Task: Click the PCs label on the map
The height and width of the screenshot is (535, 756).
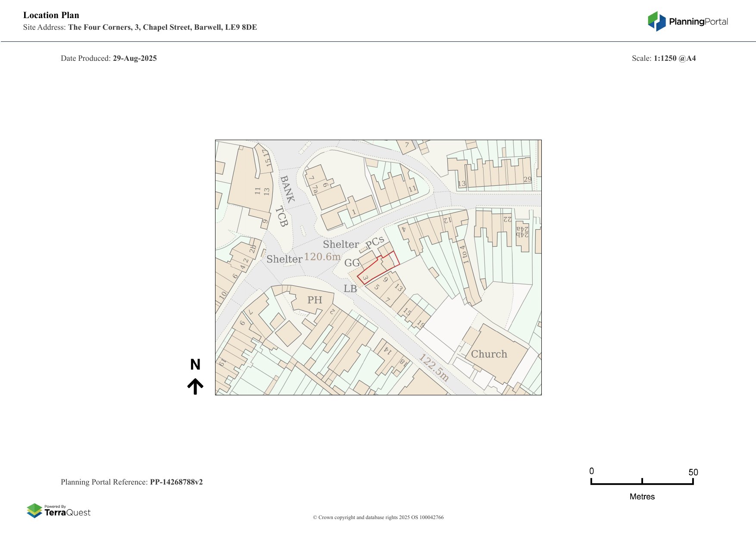Action: point(375,243)
